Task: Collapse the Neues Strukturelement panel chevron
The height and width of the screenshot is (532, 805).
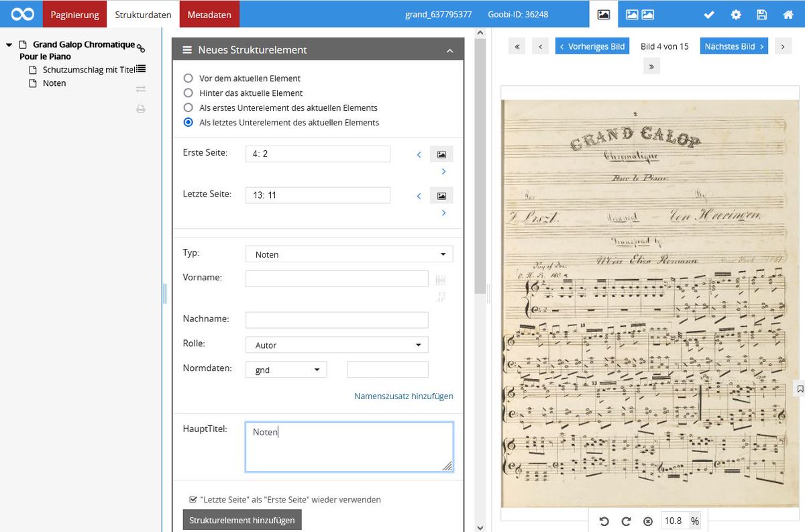Action: click(450, 51)
